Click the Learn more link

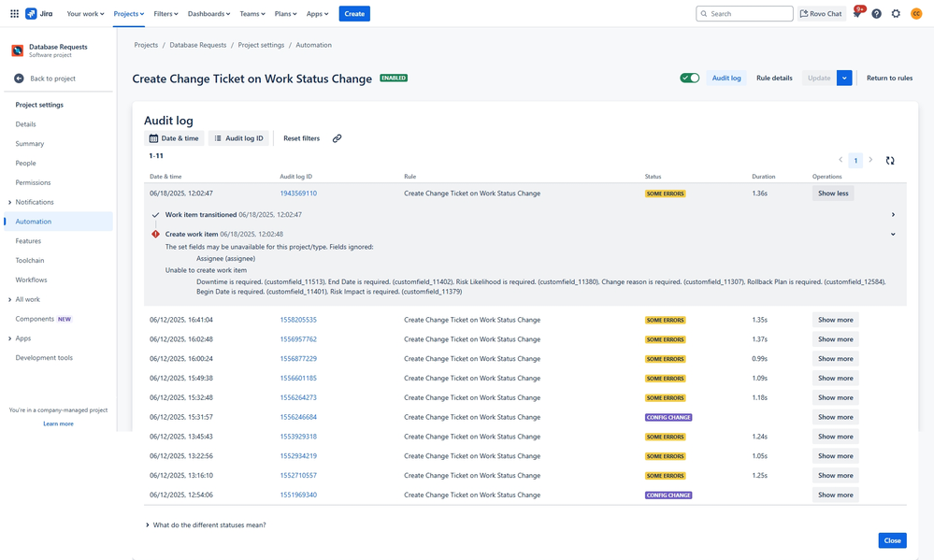click(58, 424)
